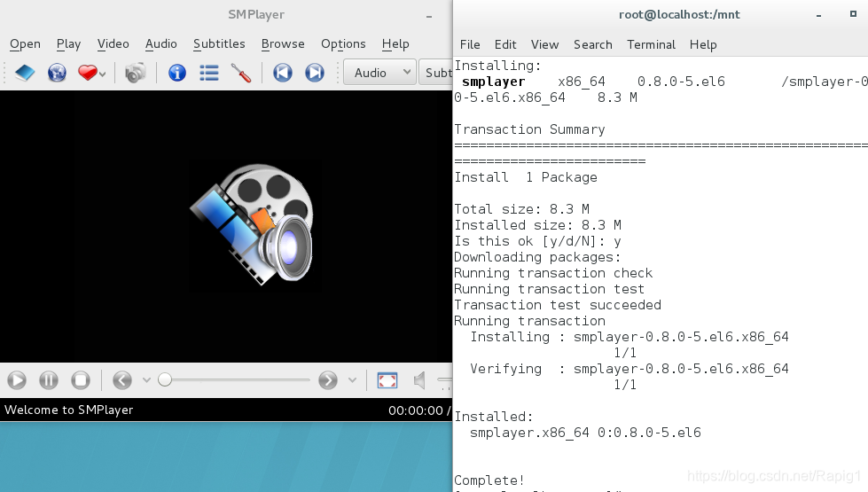The height and width of the screenshot is (492, 868).
Task: Expand the forward options dropdown arrow
Action: 352,380
